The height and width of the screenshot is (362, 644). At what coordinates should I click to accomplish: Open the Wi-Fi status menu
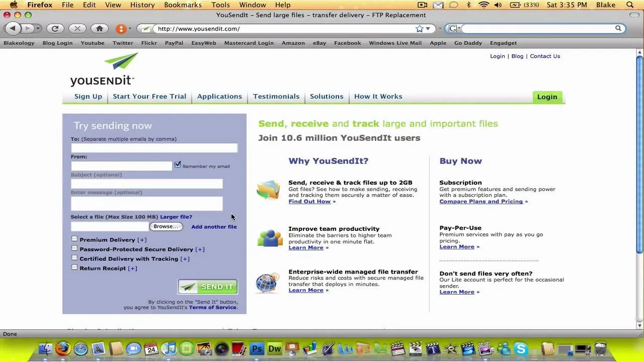click(x=484, y=5)
